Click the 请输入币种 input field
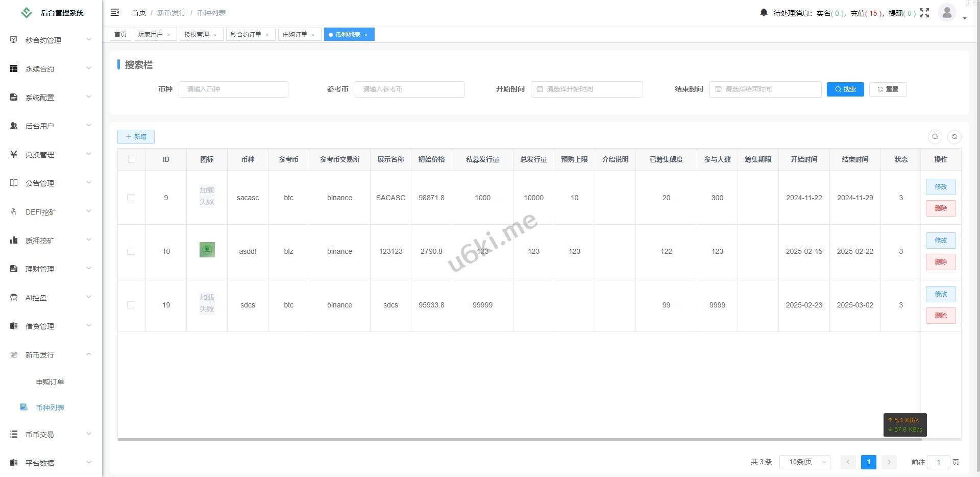This screenshot has width=980, height=477. pyautogui.click(x=233, y=89)
